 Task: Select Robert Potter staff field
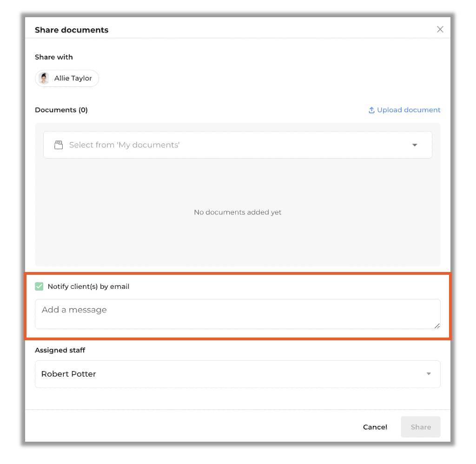(238, 374)
